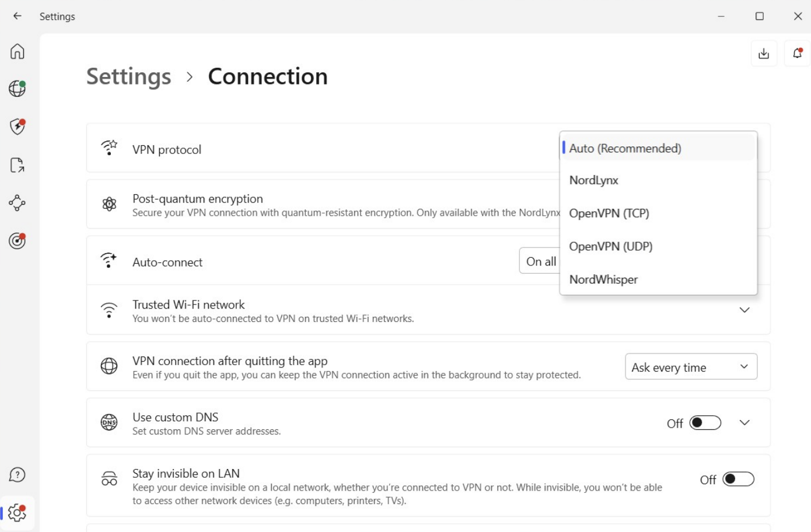Click the Connection breadcrumb heading

coord(268,76)
